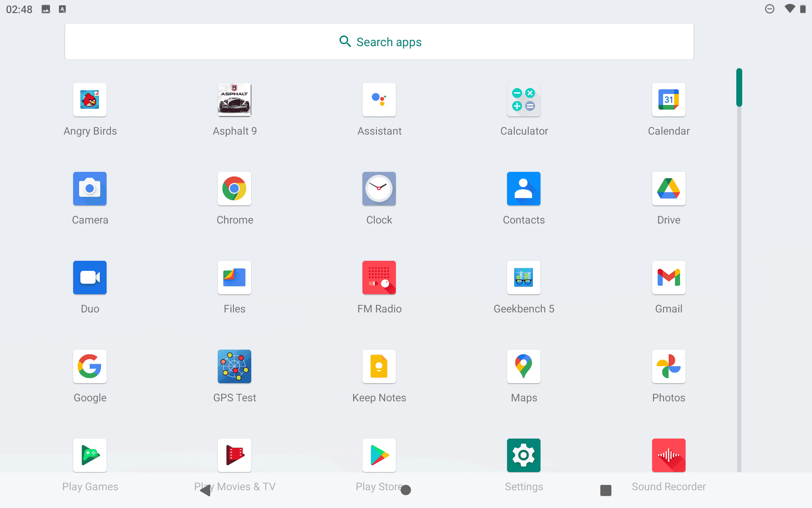Tap the image notification icon in status bar
This screenshot has width=812, height=508.
[x=46, y=9]
